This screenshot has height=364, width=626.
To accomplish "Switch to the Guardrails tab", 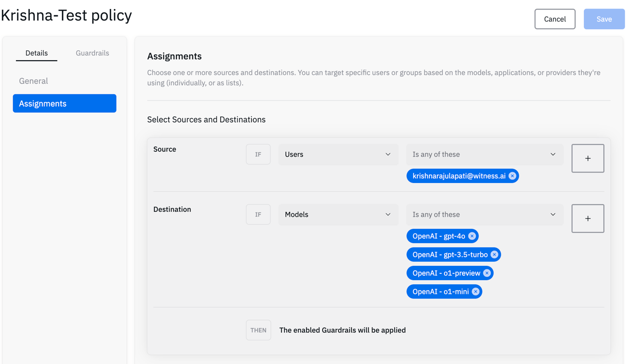I will click(x=92, y=53).
